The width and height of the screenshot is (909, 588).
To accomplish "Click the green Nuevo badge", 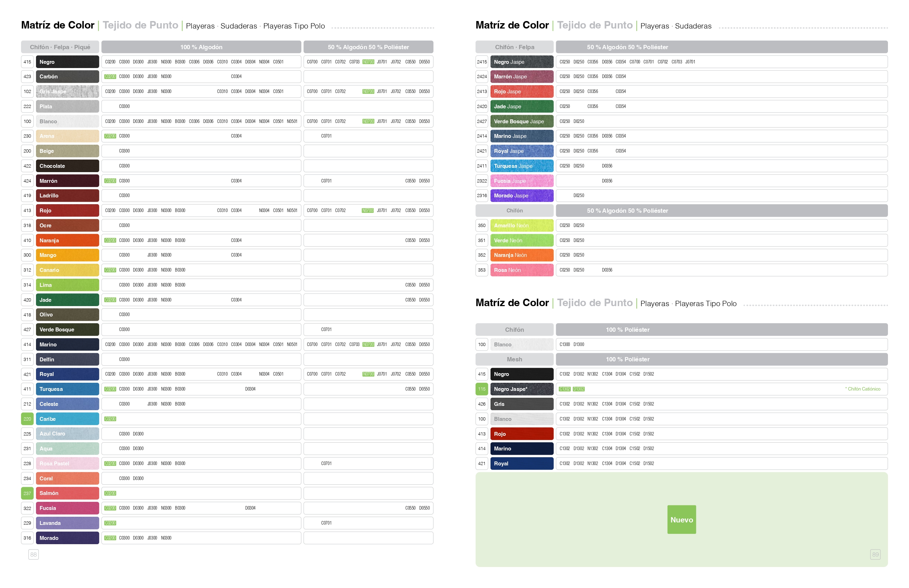I will point(681,520).
